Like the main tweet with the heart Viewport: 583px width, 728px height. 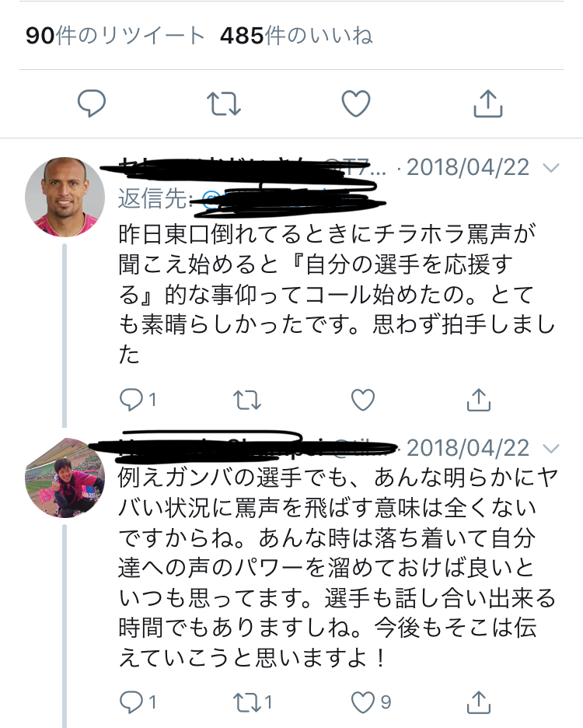[x=356, y=103]
